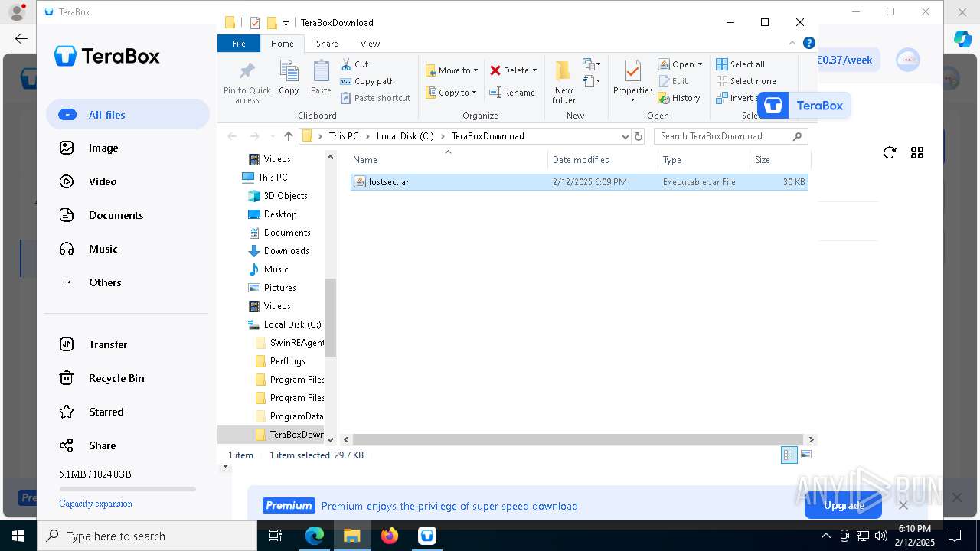Expand the address bar history dropdown
Viewport: 980px width, 551px height.
[x=626, y=136]
